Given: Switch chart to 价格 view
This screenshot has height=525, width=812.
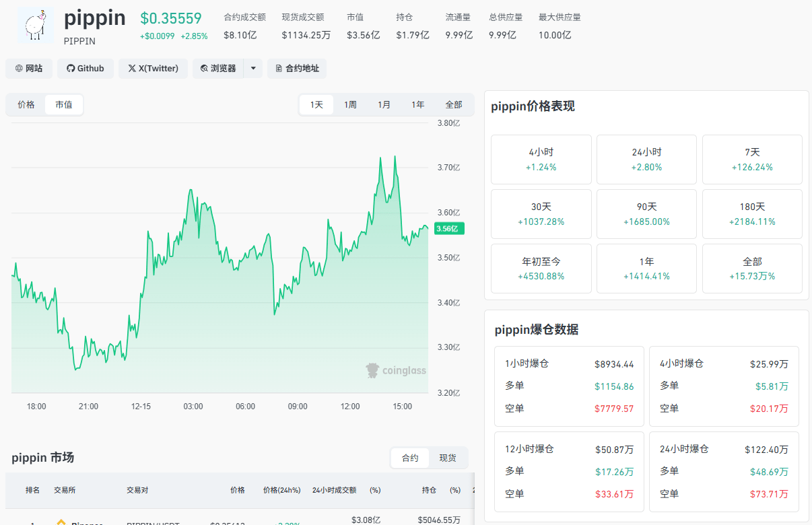Looking at the screenshot, I should point(26,104).
